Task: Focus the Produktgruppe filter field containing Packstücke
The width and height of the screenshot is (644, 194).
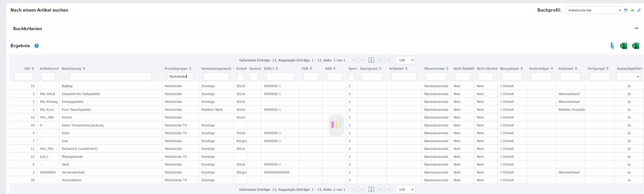Action: point(180,76)
